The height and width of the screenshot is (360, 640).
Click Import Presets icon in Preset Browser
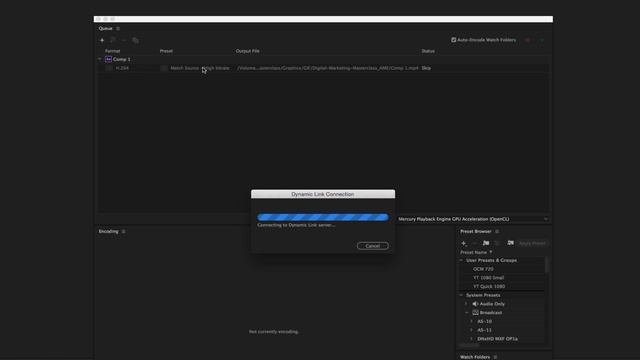coord(510,243)
